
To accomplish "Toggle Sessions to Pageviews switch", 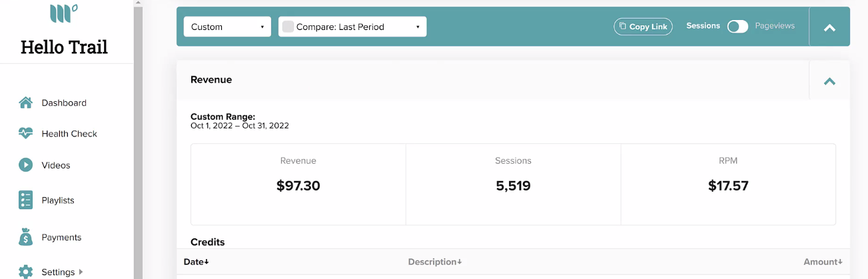I will click(x=737, y=27).
